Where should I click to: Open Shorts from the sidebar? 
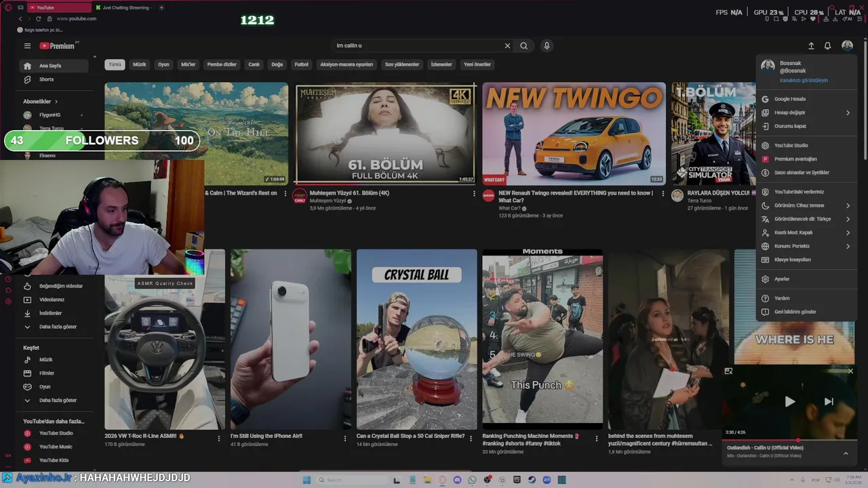click(x=54, y=79)
